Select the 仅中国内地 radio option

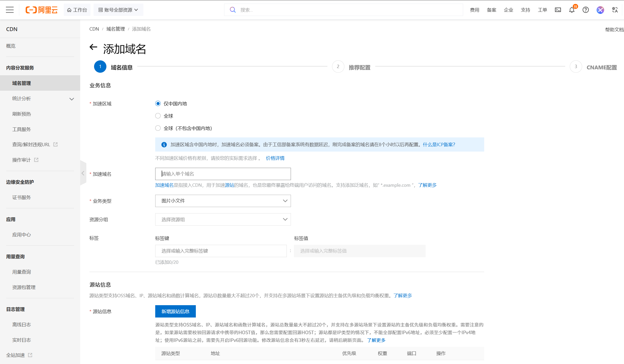click(x=158, y=104)
